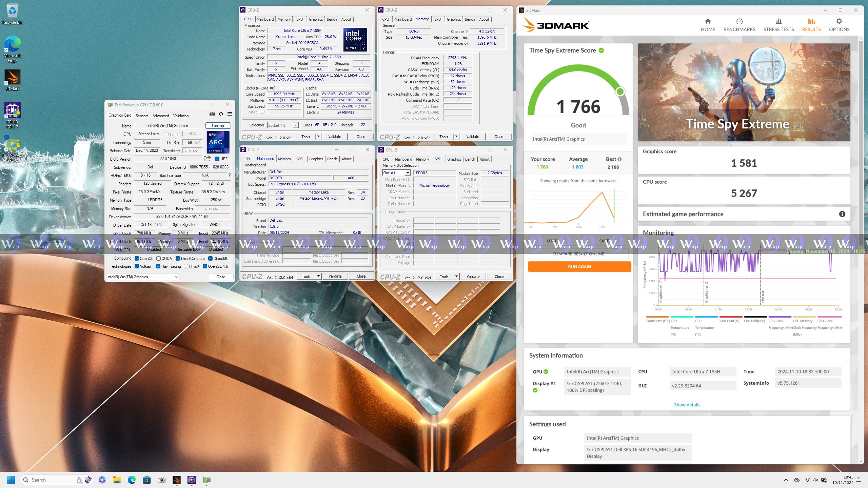Open Microsoft Store from the taskbar
Viewport: 868px width, 488px height.
(x=146, y=480)
